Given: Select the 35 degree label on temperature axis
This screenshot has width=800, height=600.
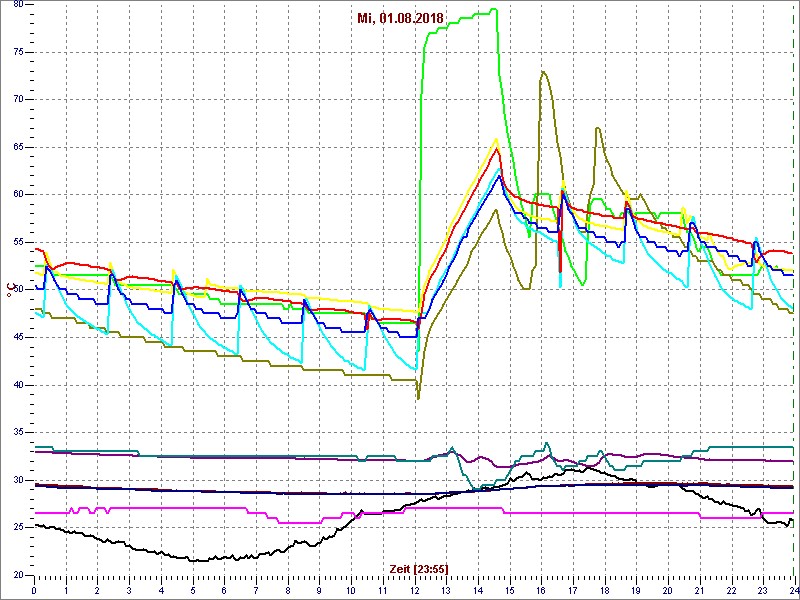Looking at the screenshot, I should [x=17, y=432].
